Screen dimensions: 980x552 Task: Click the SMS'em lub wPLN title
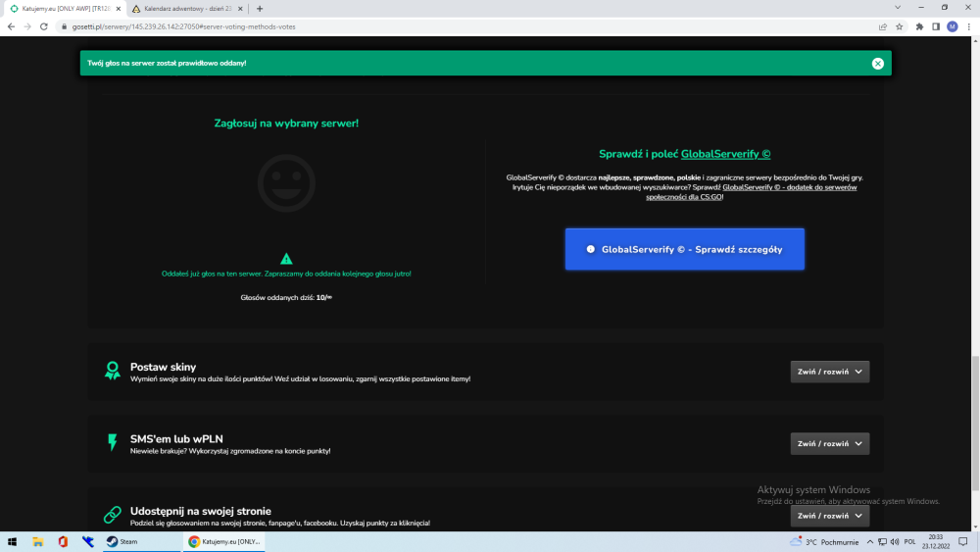tap(176, 439)
